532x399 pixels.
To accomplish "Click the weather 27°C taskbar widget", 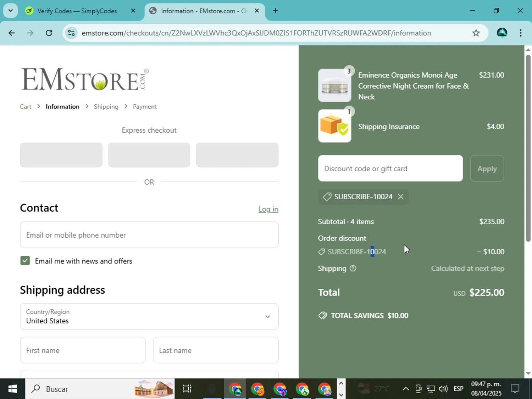I will (x=373, y=389).
